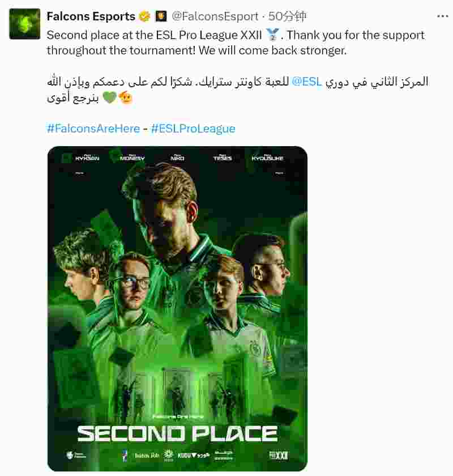Open the Second Place poster image
Image resolution: width=453 pixels, height=476 pixels.
click(177, 308)
